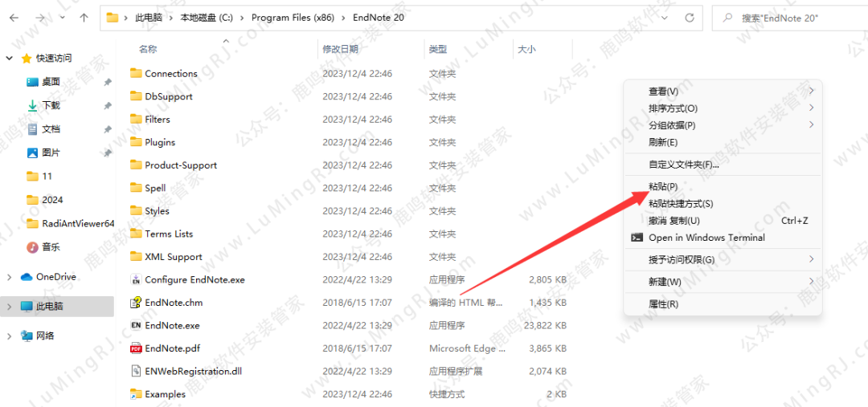Expand the 此电脑 tree node
Image resolution: width=868 pixels, height=407 pixels.
click(10, 306)
